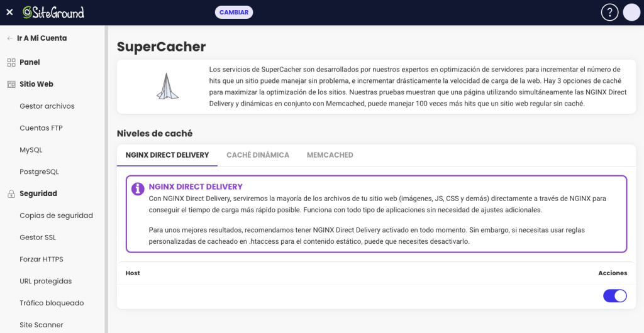Screen dimensions: 644x333
Task: Select the NGINX DIRECT DELIVERY tab
Action: point(167,155)
